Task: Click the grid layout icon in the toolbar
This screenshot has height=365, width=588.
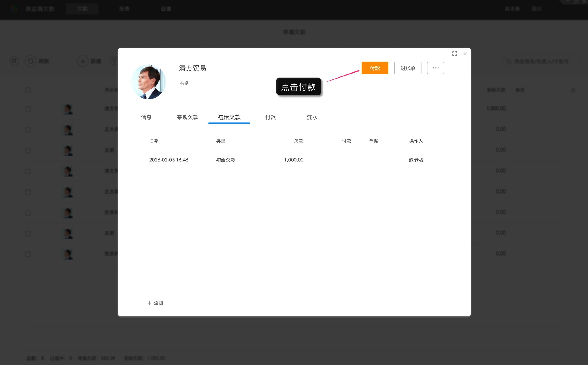Action: pos(14,61)
